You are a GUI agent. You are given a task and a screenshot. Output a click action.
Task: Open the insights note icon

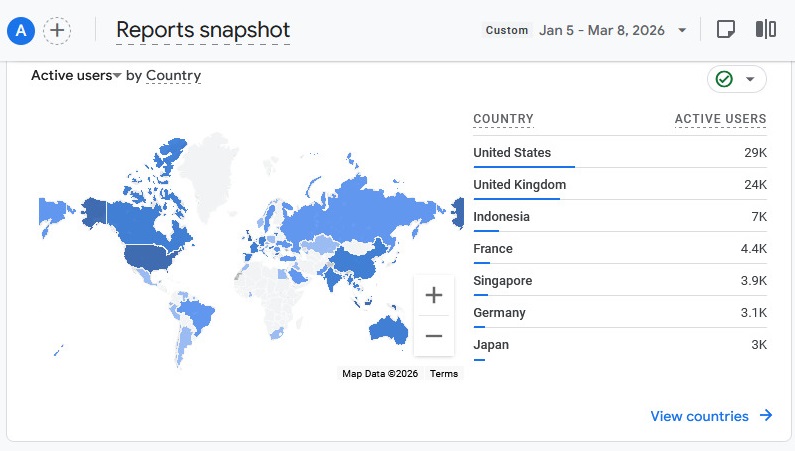(x=727, y=30)
